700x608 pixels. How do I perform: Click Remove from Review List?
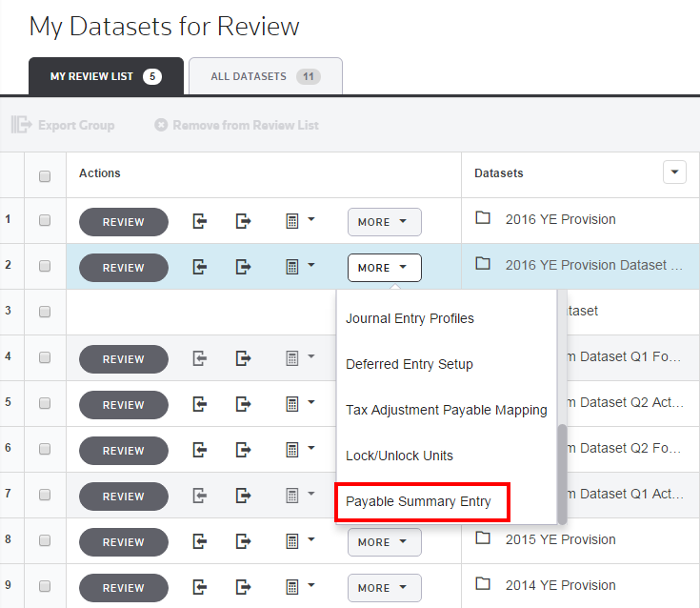pyautogui.click(x=236, y=125)
